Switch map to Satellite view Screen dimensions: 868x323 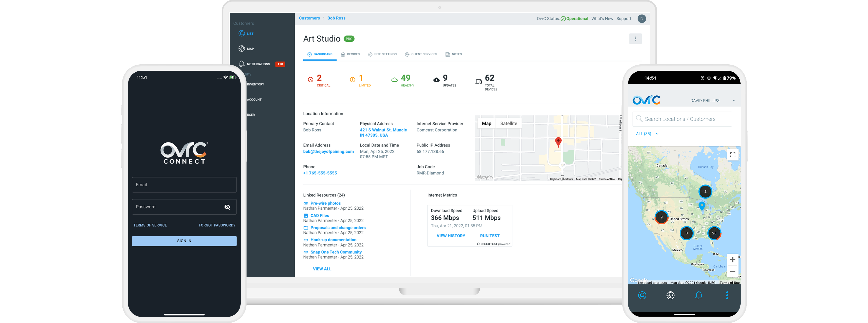pos(508,124)
